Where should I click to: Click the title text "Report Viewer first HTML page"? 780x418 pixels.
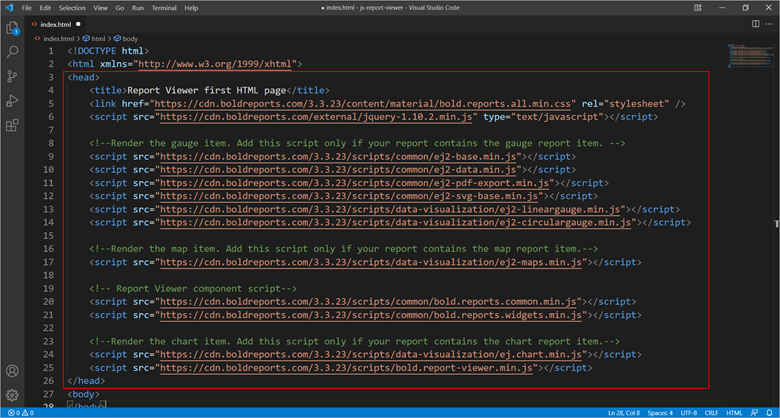(207, 91)
